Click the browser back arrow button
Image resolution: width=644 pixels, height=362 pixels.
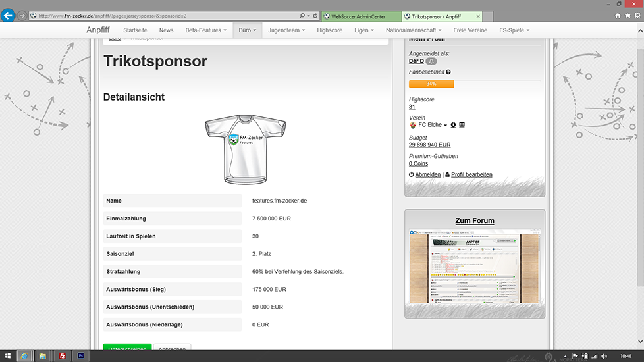coord(9,15)
